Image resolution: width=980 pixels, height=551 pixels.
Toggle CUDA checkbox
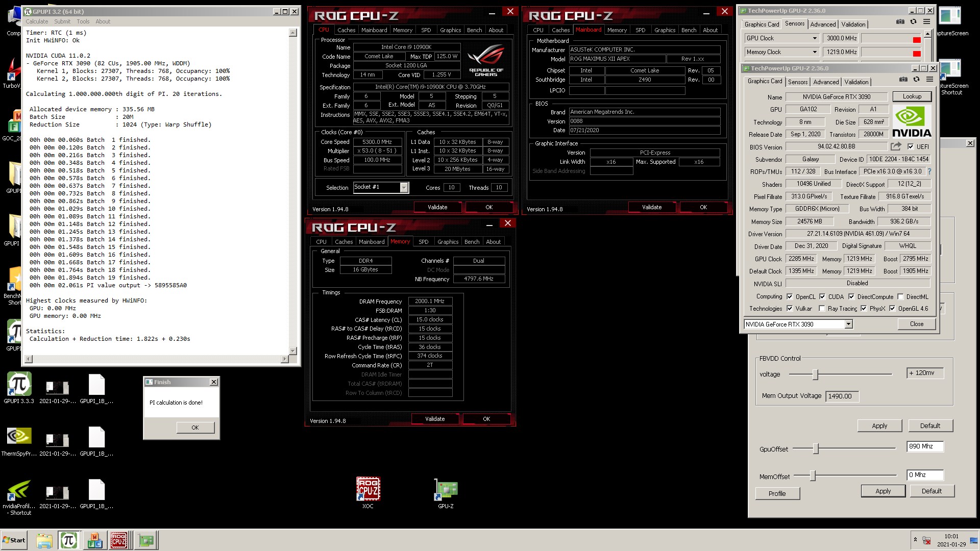[822, 296]
